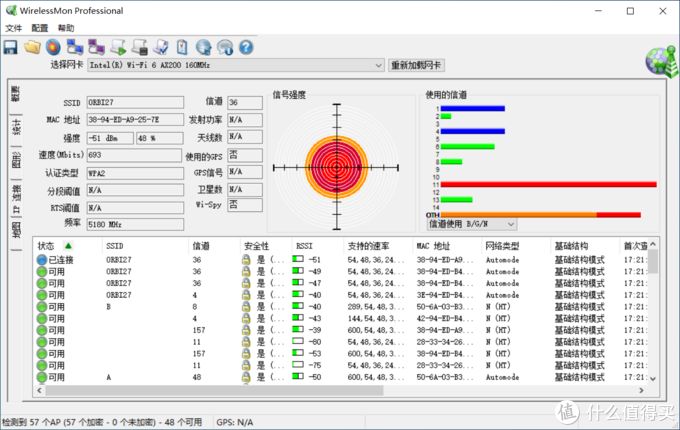Click the 频率 field showing 5180 MHz
This screenshot has height=430, width=680.
pos(135,225)
